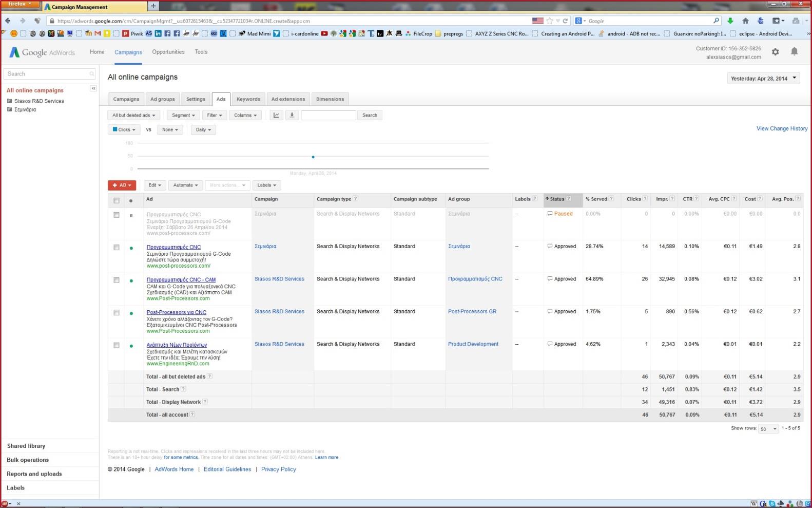Click the ads table search field

click(328, 115)
